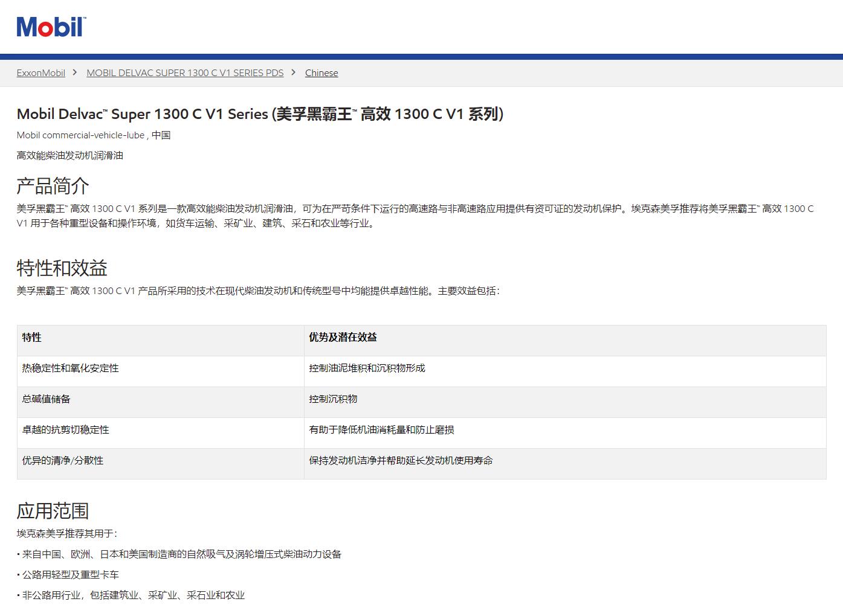The image size is (843, 616).
Task: Click the chevron after ExxonMobil breadcrumb
Action: 75,72
